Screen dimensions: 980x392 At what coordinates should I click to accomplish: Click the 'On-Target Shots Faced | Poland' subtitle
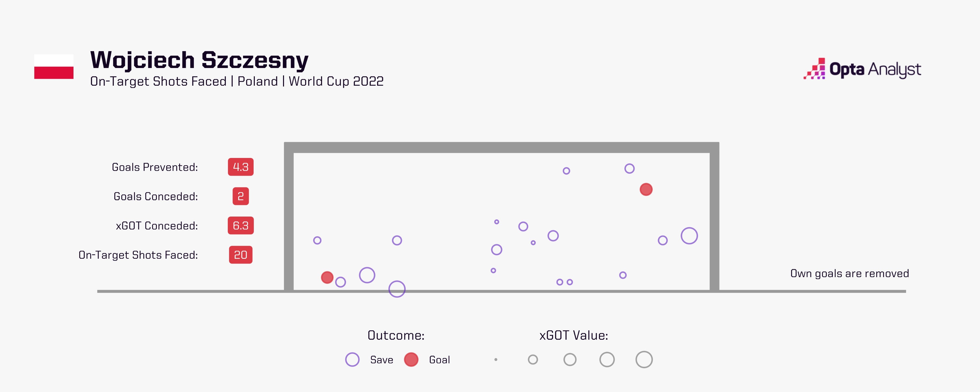tap(184, 81)
